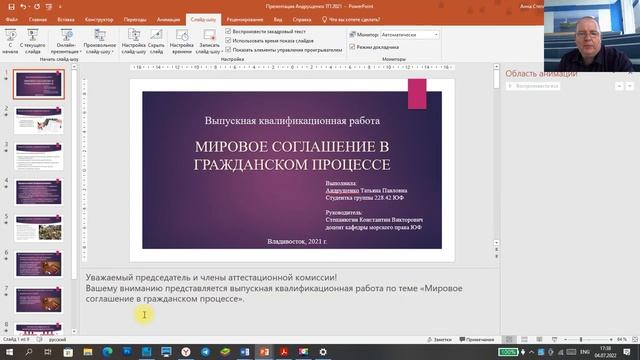Viewport: 640px width, 360px height.
Task: Open Настройка слайд-шоу settings
Action: [133, 41]
